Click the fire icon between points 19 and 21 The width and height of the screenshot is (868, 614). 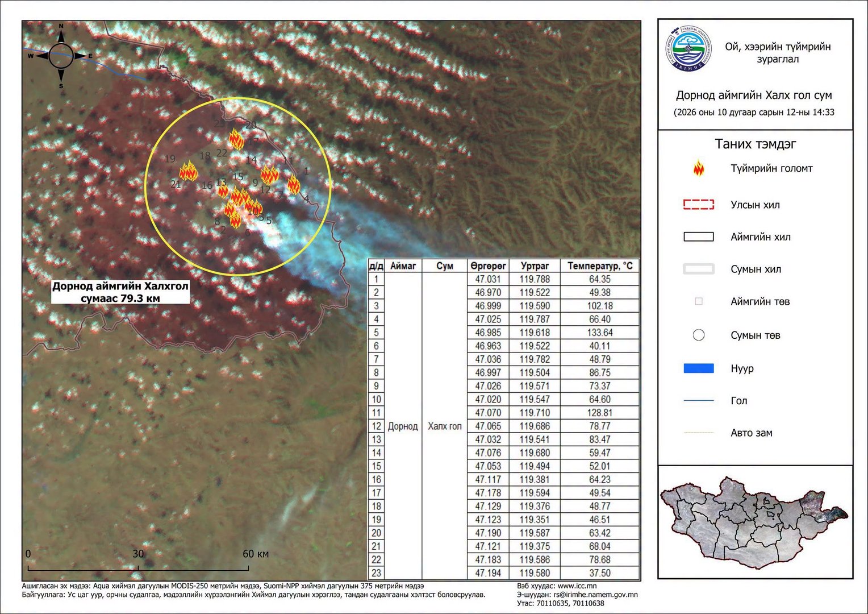(188, 171)
